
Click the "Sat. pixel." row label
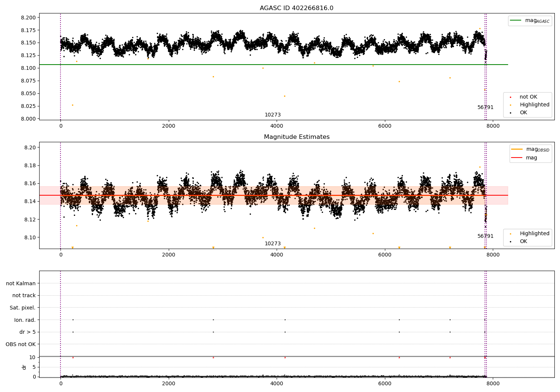click(x=22, y=308)
